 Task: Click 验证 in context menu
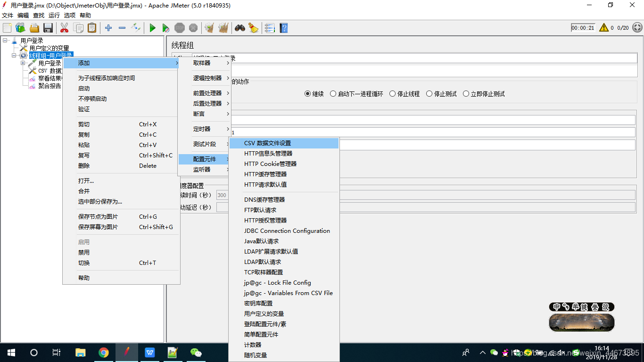(121, 109)
